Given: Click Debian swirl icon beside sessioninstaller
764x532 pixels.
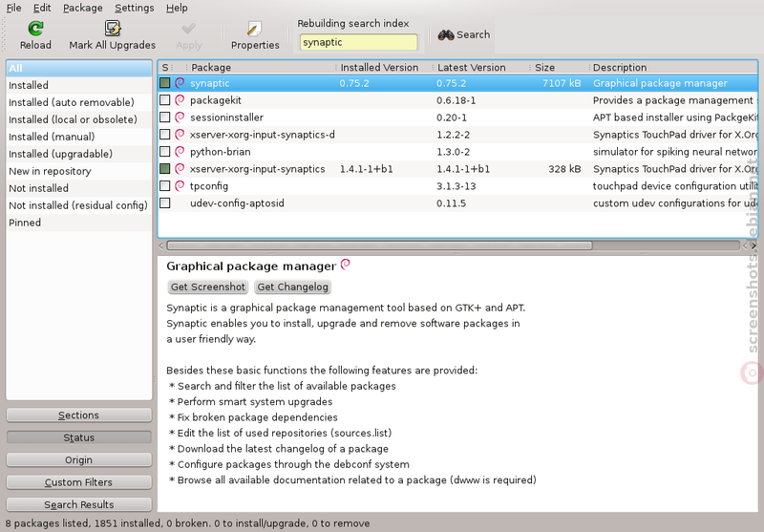Looking at the screenshot, I should [x=180, y=117].
